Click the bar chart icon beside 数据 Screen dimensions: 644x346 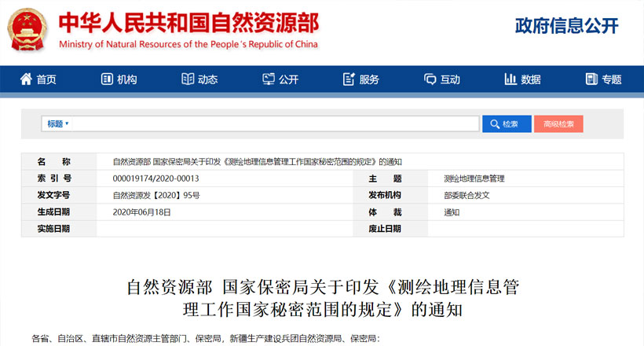click(x=510, y=79)
